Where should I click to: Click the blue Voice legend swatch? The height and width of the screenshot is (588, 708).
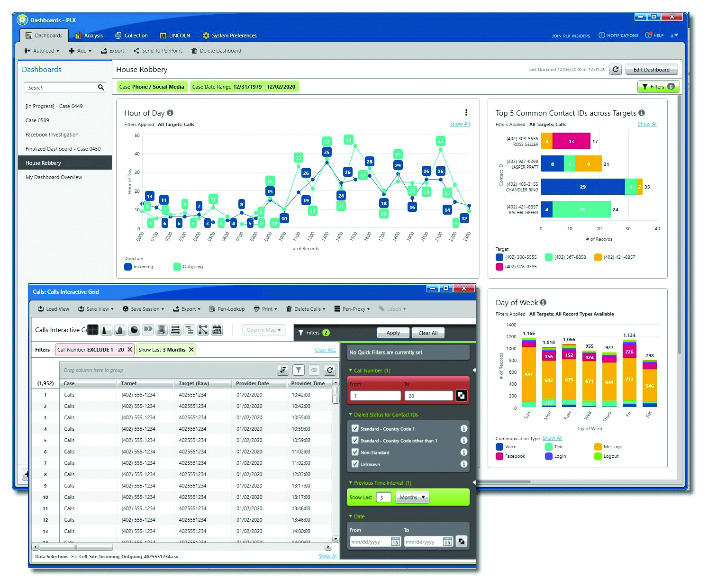point(499,446)
